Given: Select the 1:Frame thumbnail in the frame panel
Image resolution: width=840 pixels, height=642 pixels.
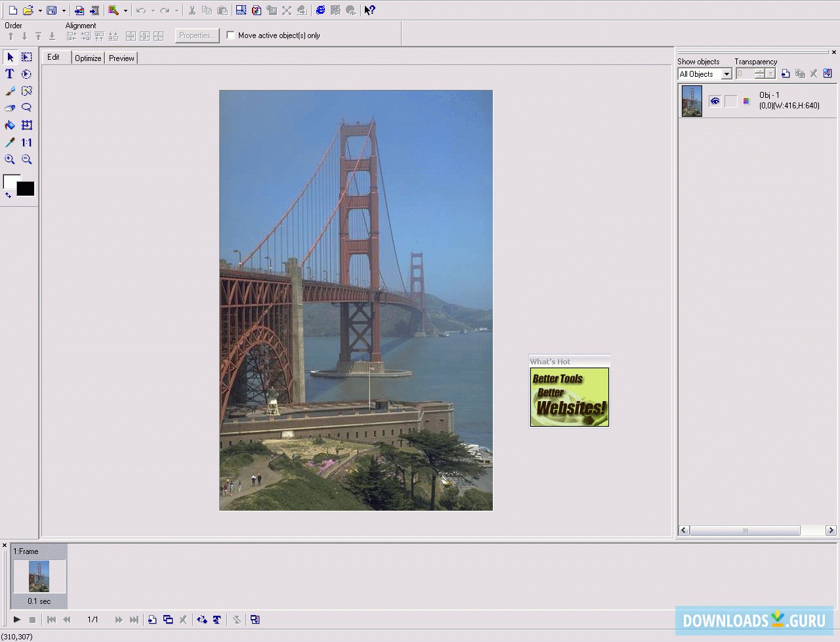Looking at the screenshot, I should (39, 576).
